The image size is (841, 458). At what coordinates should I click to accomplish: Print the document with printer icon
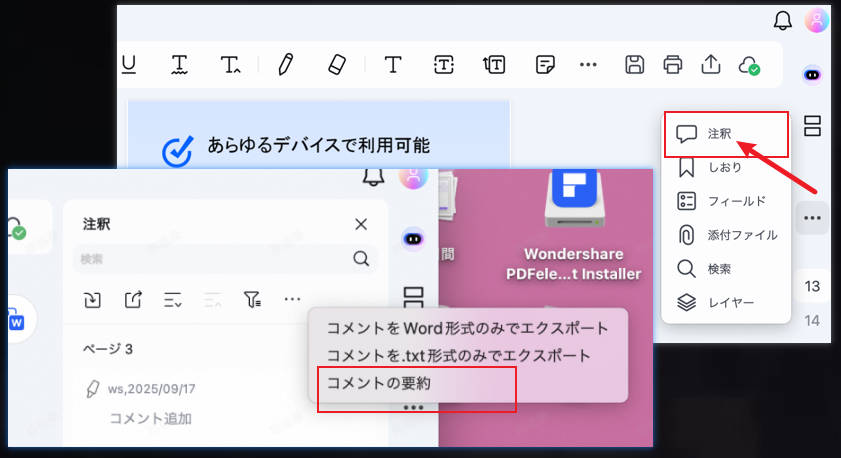[672, 65]
